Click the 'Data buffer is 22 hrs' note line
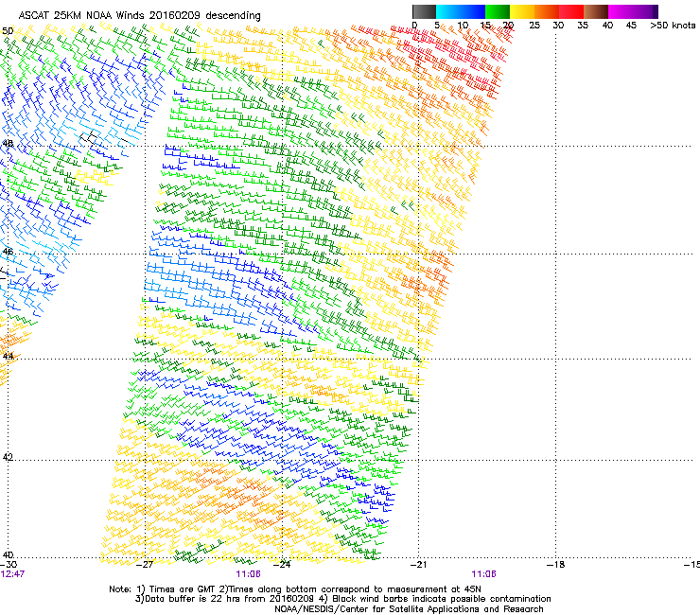The image size is (700, 615). [x=342, y=599]
